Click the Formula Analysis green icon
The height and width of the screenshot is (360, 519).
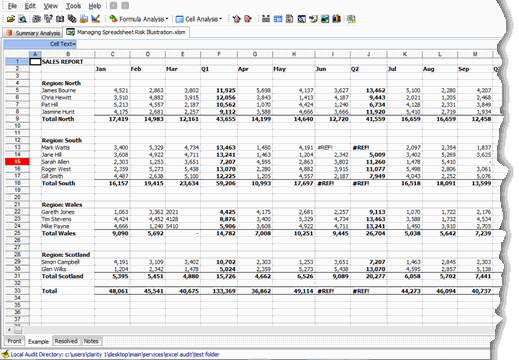tap(113, 19)
